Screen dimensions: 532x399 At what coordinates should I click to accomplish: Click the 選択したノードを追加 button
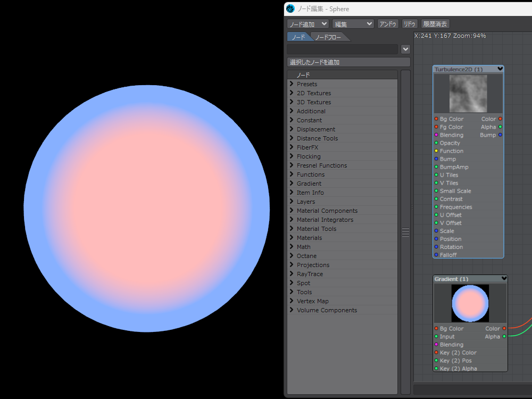tap(348, 62)
